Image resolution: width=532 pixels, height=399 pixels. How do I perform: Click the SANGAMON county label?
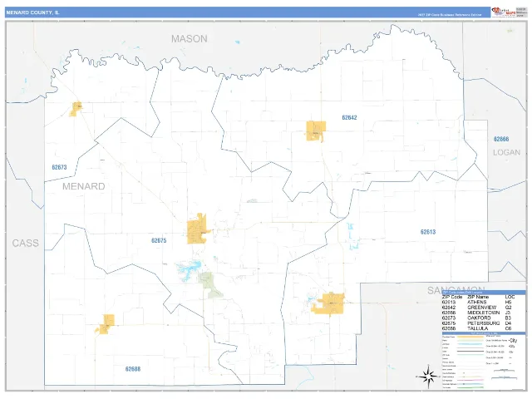pyautogui.click(x=456, y=289)
